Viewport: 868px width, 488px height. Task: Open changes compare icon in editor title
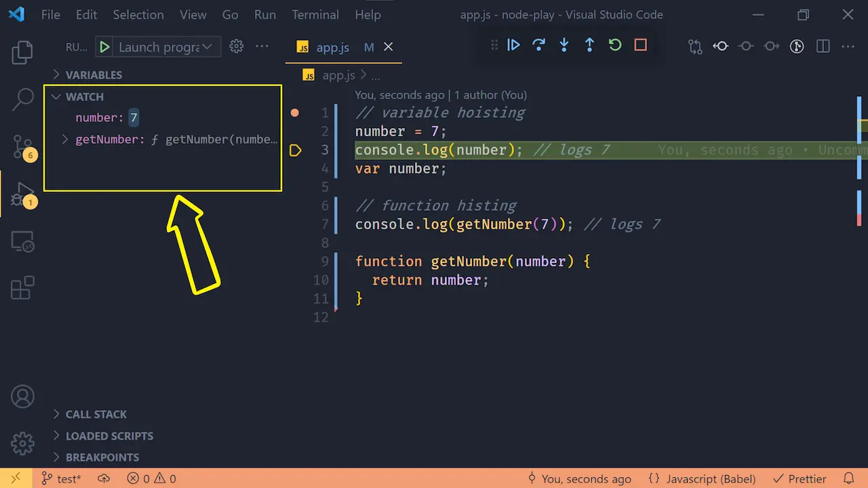695,46
